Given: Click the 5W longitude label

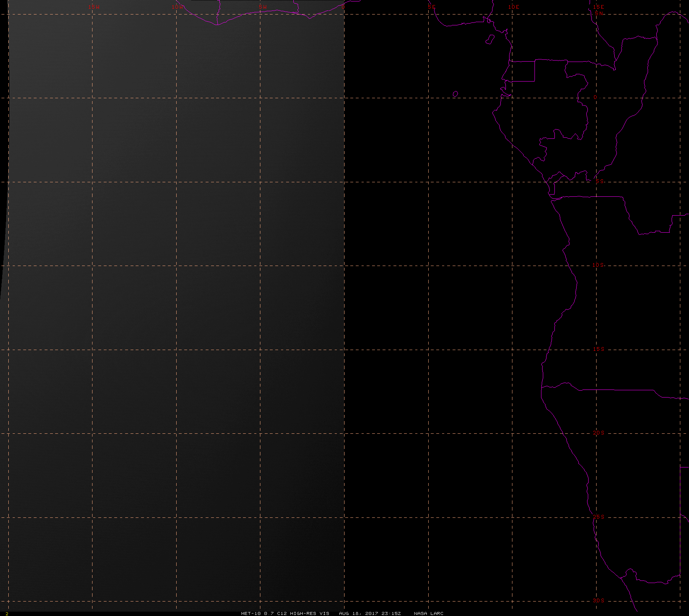Looking at the screenshot, I should coord(263,7).
